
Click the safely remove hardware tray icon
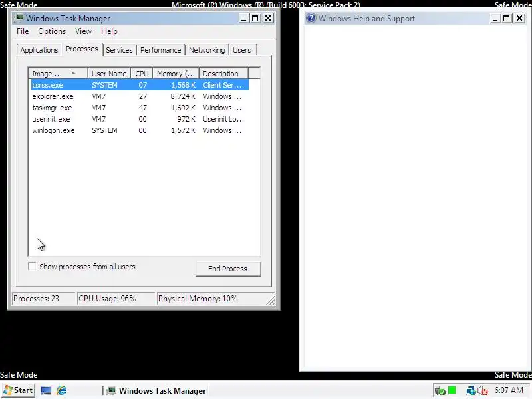click(440, 391)
